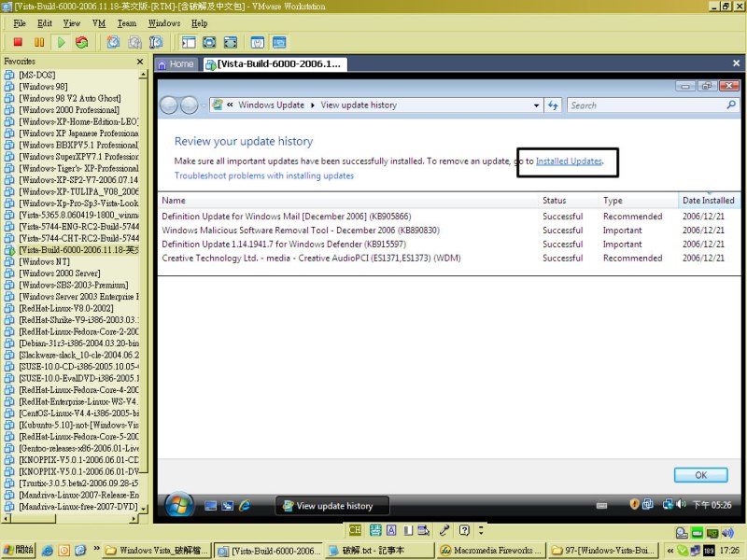This screenshot has width=747, height=560.
Task: Click the host Start button labeled 開始
Action: click(19, 550)
